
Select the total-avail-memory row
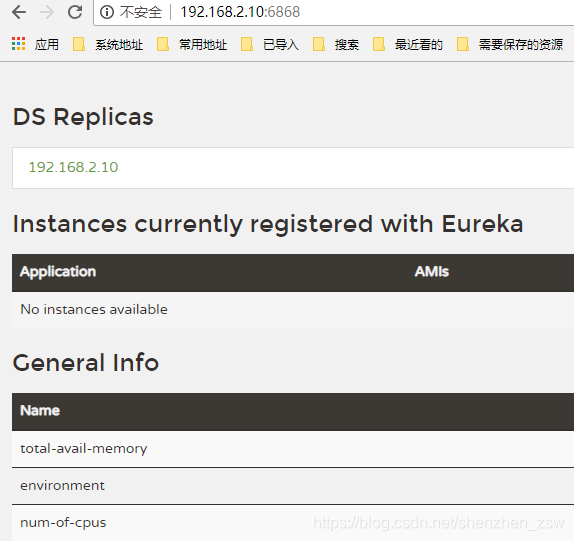(293, 449)
